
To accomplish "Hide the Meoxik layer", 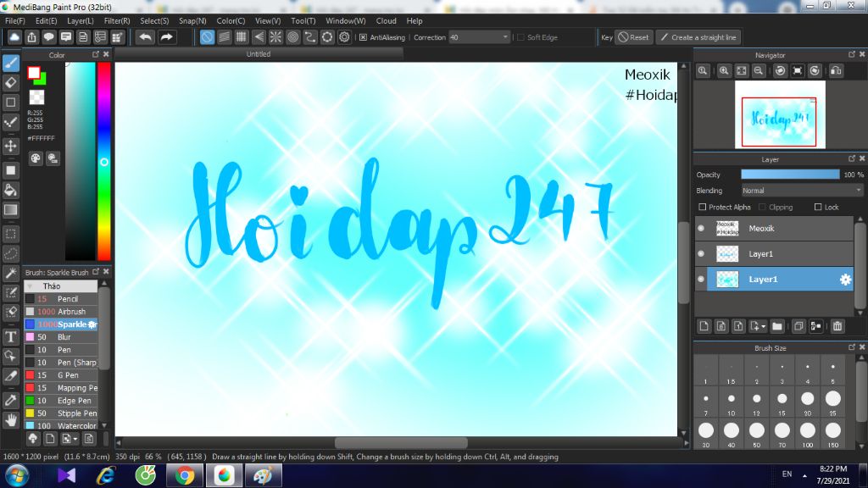I will click(x=701, y=229).
